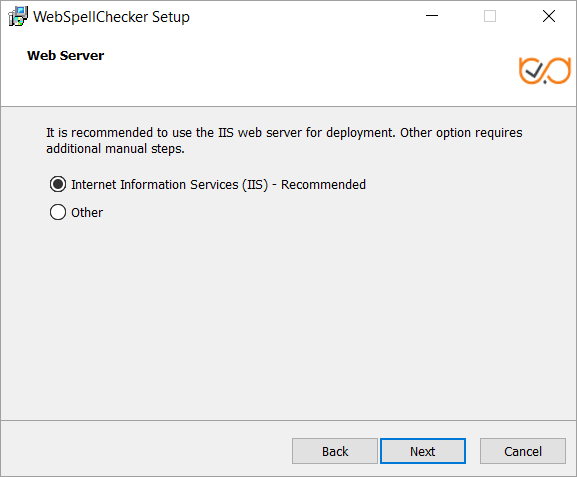Close the WebSpellChecker Setup dialog
Screen dimensions: 577x477
click(x=548, y=16)
